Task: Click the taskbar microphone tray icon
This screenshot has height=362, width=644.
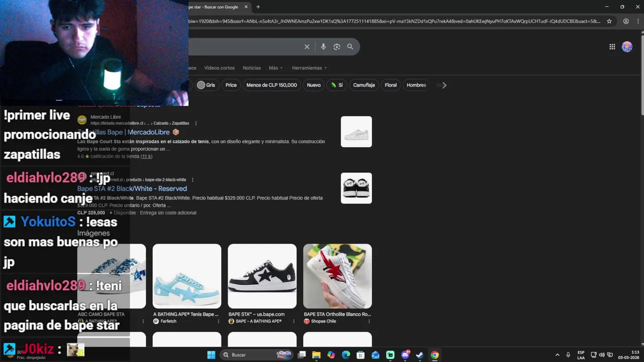Action: 568,355
